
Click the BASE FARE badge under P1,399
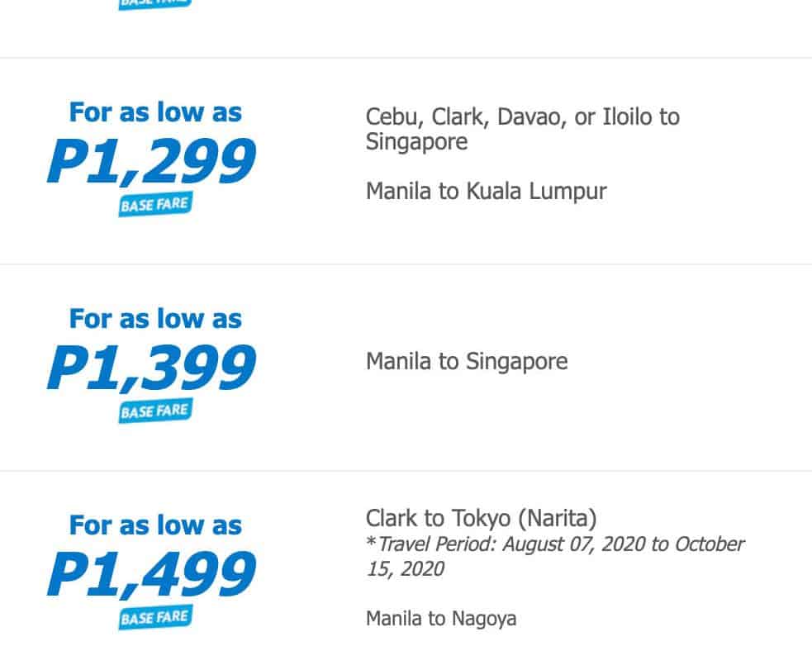(x=154, y=411)
